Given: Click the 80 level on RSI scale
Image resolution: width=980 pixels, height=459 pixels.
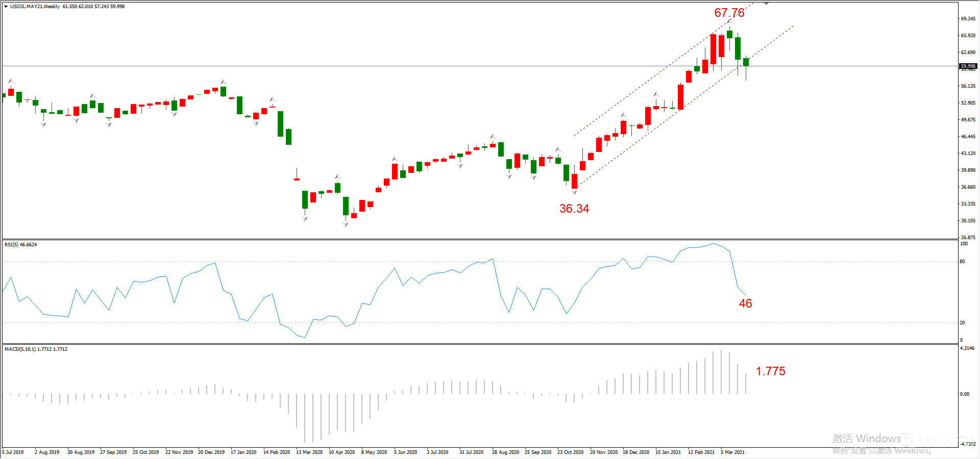Looking at the screenshot, I should pyautogui.click(x=962, y=262).
